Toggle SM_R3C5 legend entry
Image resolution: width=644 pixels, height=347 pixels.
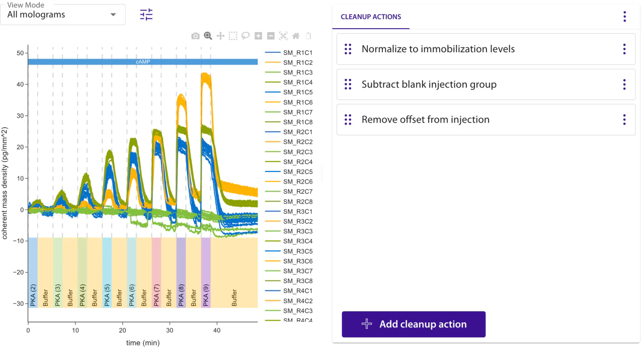pyautogui.click(x=289, y=251)
